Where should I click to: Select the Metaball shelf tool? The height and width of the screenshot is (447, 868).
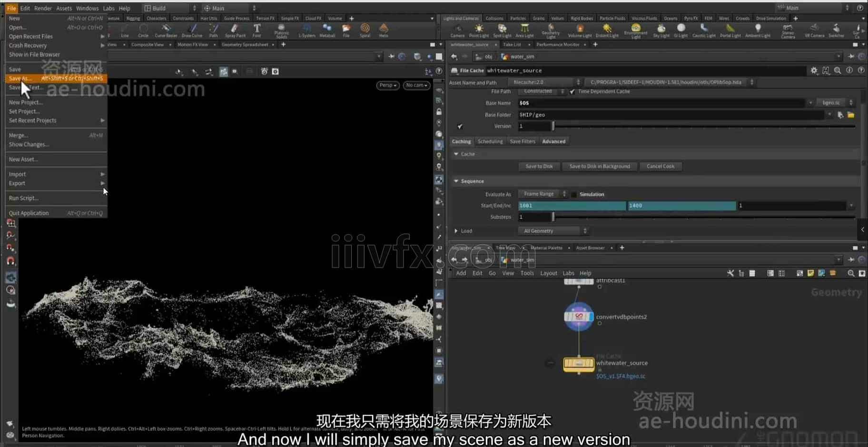327,30
